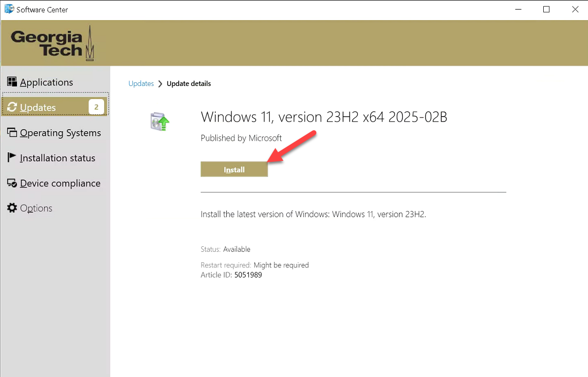Return to Updates via breadcrumb link
588x377 pixels.
coord(141,83)
